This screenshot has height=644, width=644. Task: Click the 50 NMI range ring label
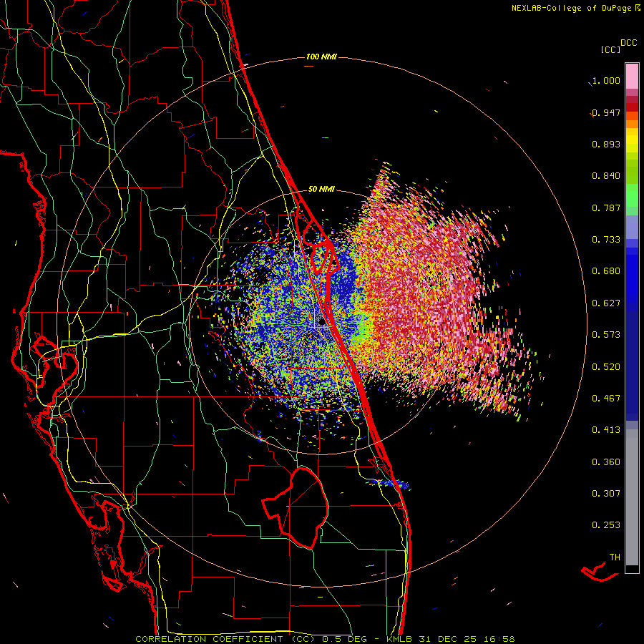321,189
